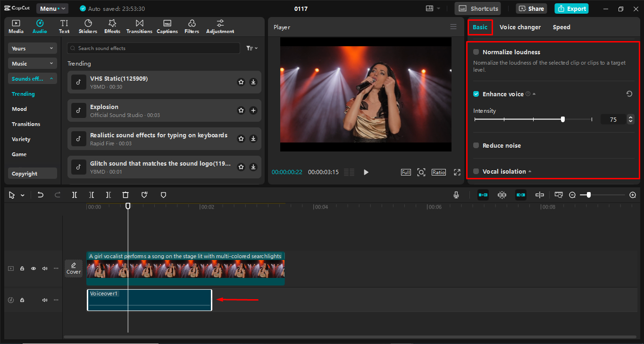Screen dimensions: 644x344
Task: Toggle the clip linkage button
Action: click(521, 195)
